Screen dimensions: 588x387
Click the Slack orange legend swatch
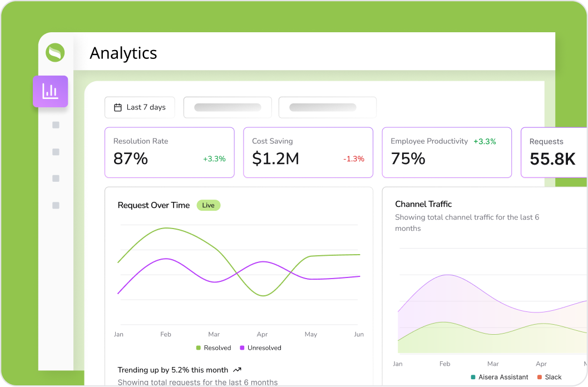coord(540,377)
